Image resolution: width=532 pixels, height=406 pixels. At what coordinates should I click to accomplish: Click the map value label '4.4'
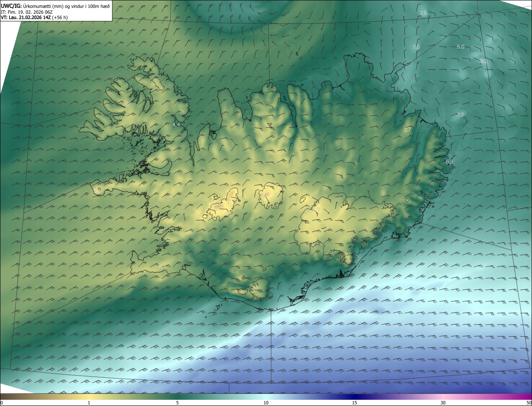pos(176,125)
